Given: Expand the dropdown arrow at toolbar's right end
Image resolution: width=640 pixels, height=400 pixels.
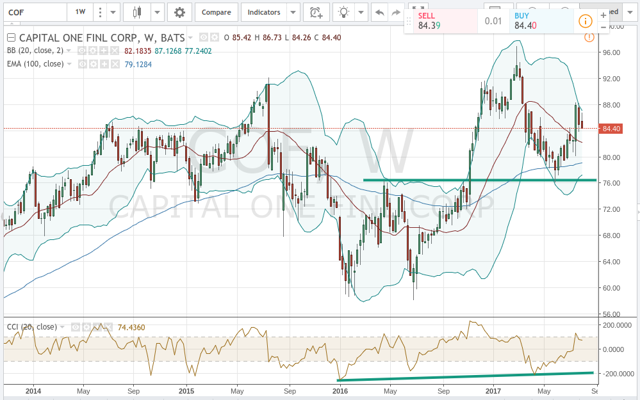Looking at the screenshot, I should pos(628,12).
